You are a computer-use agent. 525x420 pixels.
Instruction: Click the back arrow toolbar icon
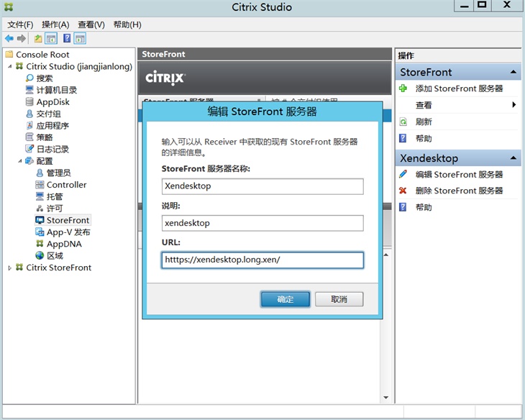(x=9, y=39)
